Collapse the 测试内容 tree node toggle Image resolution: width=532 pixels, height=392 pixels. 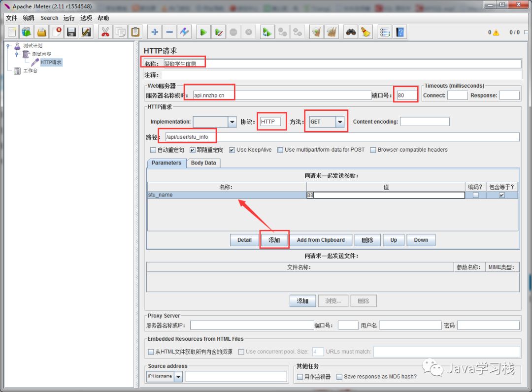[x=17, y=54]
